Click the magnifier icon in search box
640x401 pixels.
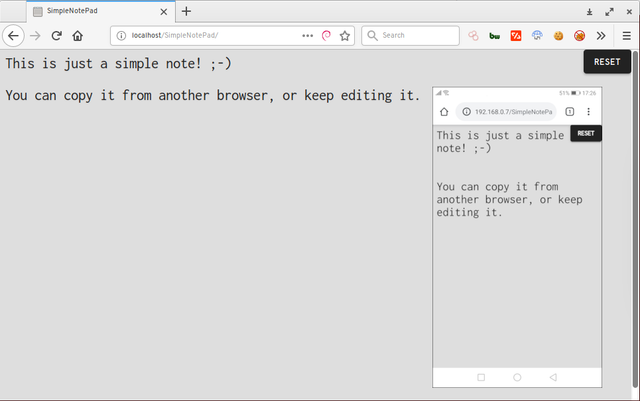372,36
